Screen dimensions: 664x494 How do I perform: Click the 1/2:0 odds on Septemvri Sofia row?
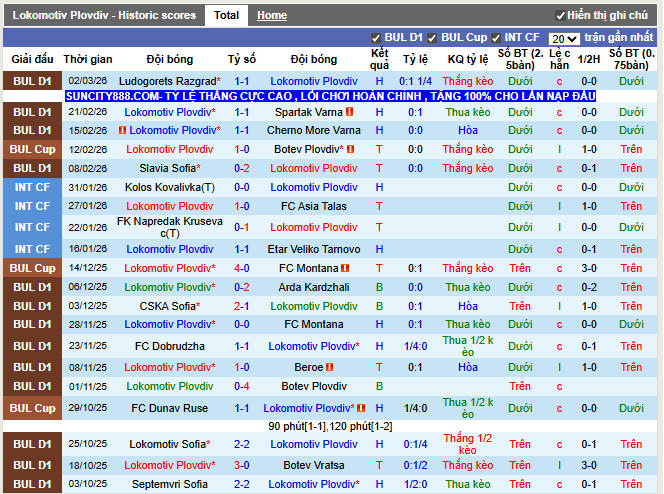[415, 484]
